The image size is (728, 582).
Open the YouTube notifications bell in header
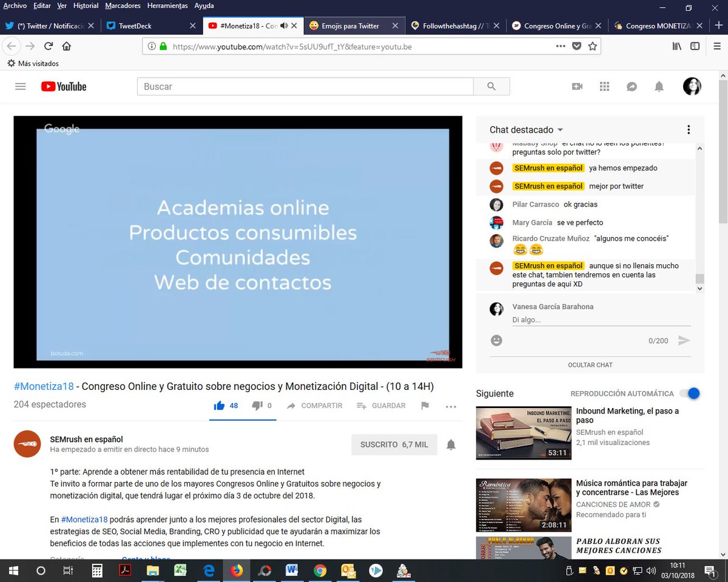tap(659, 87)
